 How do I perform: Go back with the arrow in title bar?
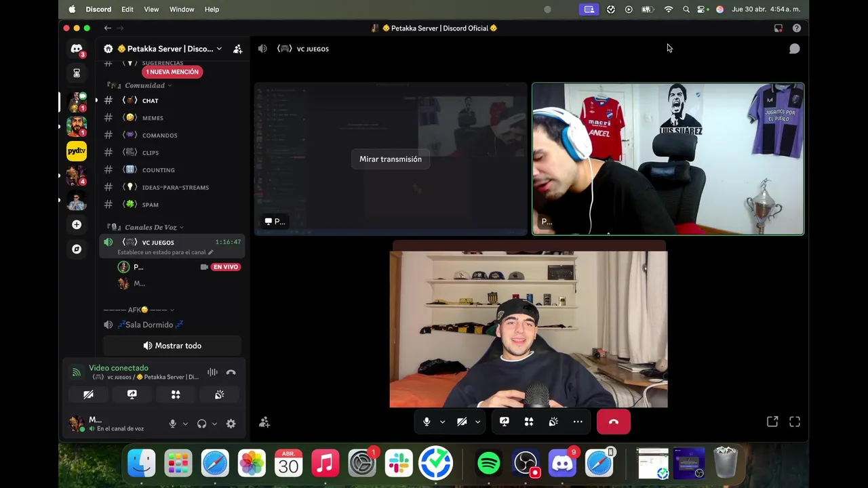pyautogui.click(x=107, y=28)
